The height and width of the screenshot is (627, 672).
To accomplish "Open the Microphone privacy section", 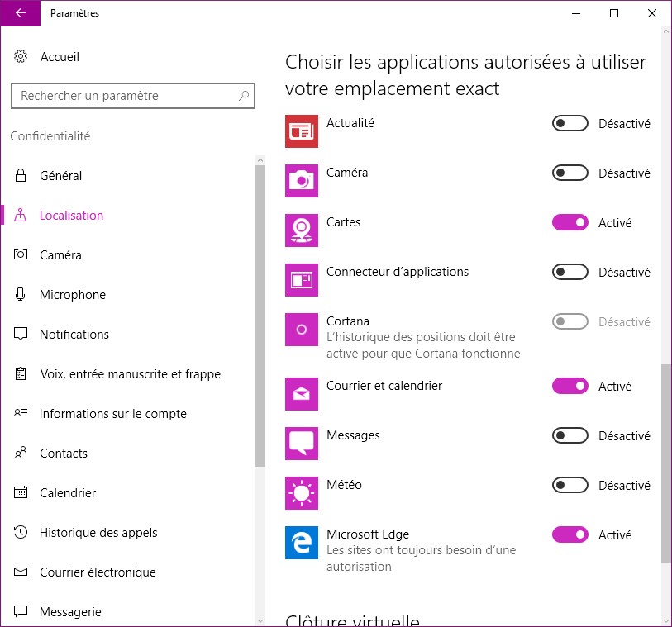I will pyautogui.click(x=73, y=295).
